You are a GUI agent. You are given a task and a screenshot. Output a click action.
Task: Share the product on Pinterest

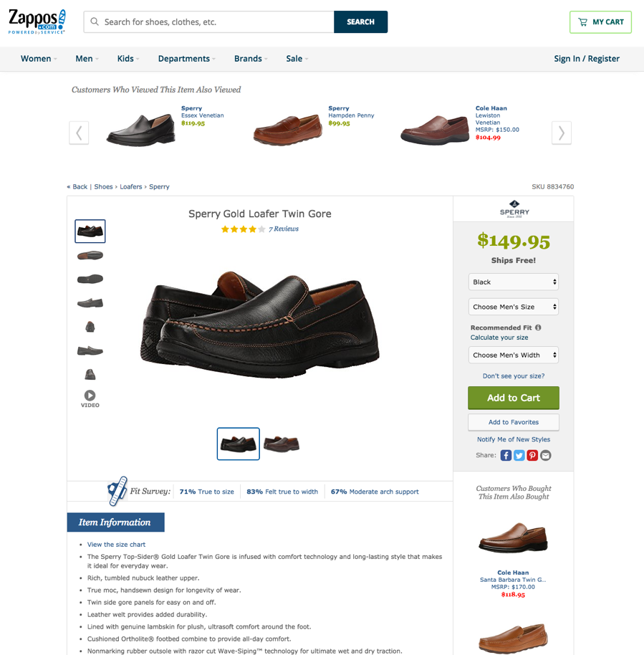point(532,455)
